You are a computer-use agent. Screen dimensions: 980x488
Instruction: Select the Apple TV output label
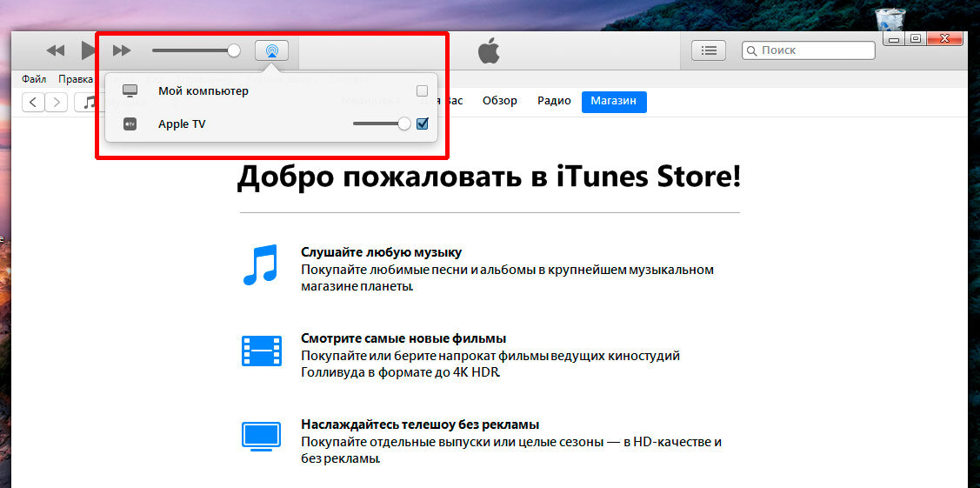tap(182, 124)
